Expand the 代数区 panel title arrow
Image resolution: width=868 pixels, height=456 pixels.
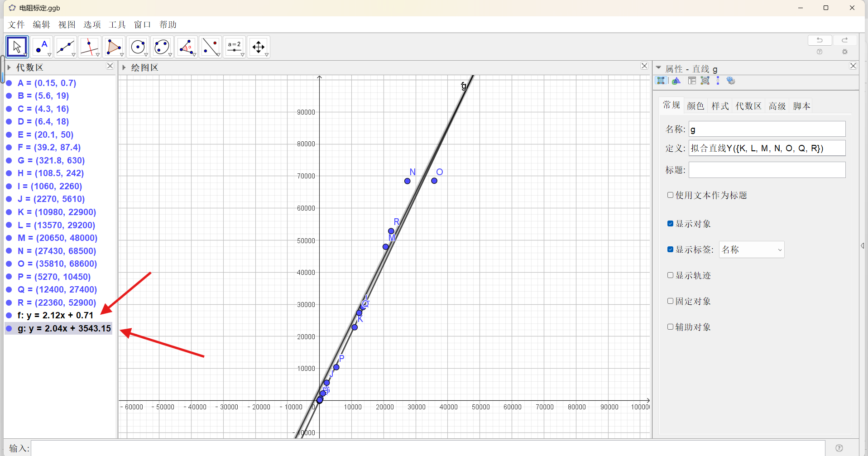pos(9,67)
